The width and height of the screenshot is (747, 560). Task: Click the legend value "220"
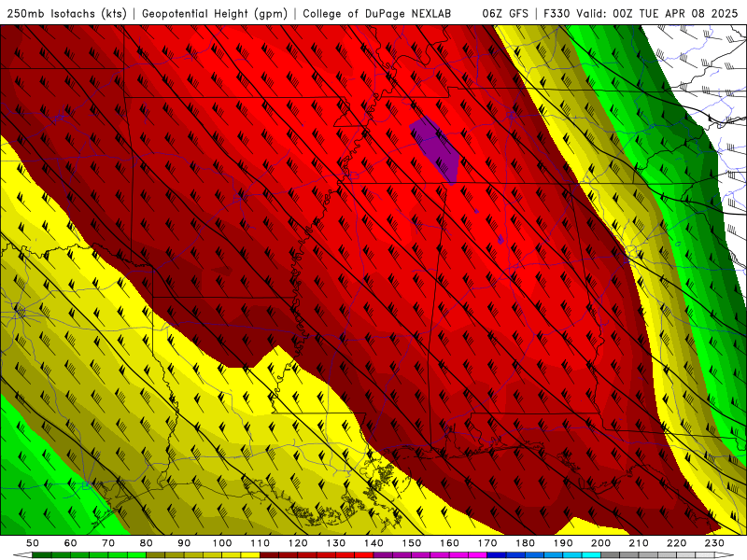point(676,543)
